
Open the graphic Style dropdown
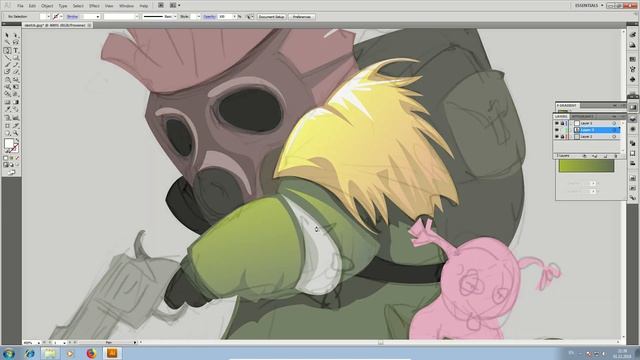198,17
